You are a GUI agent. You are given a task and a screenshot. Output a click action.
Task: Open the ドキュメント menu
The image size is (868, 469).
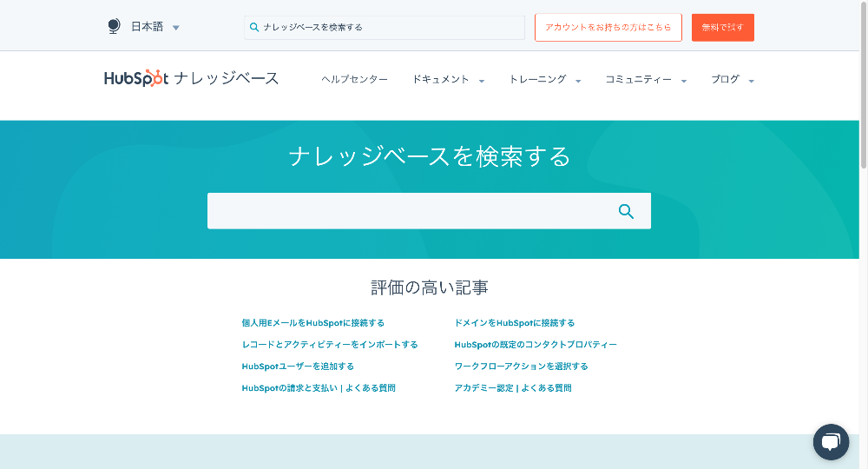[x=441, y=79]
